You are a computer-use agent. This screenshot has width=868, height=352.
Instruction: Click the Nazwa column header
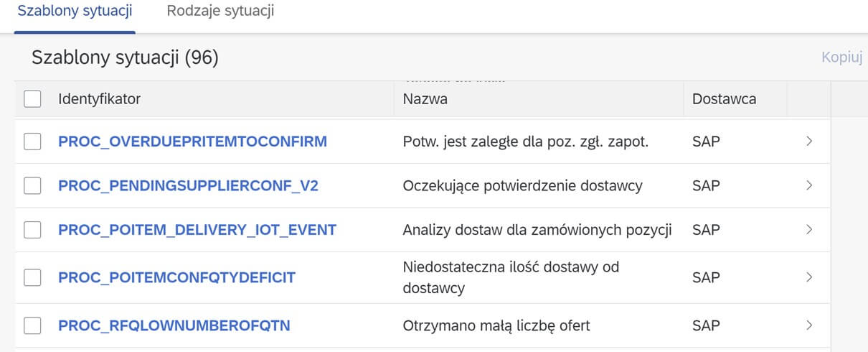pyautogui.click(x=425, y=99)
